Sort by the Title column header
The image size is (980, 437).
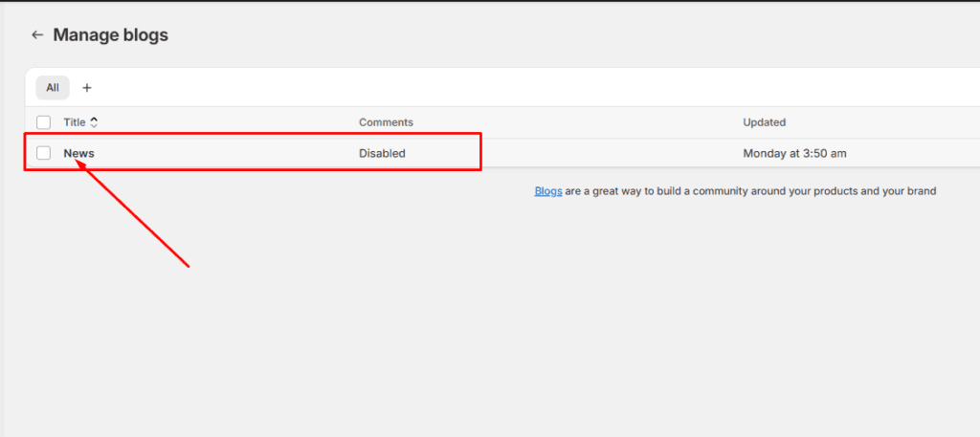[75, 122]
